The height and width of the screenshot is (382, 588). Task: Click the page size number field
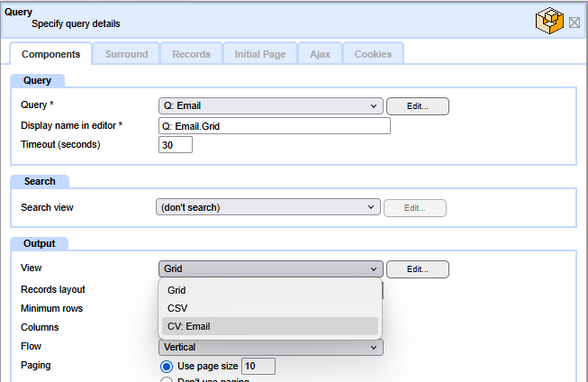tap(258, 366)
